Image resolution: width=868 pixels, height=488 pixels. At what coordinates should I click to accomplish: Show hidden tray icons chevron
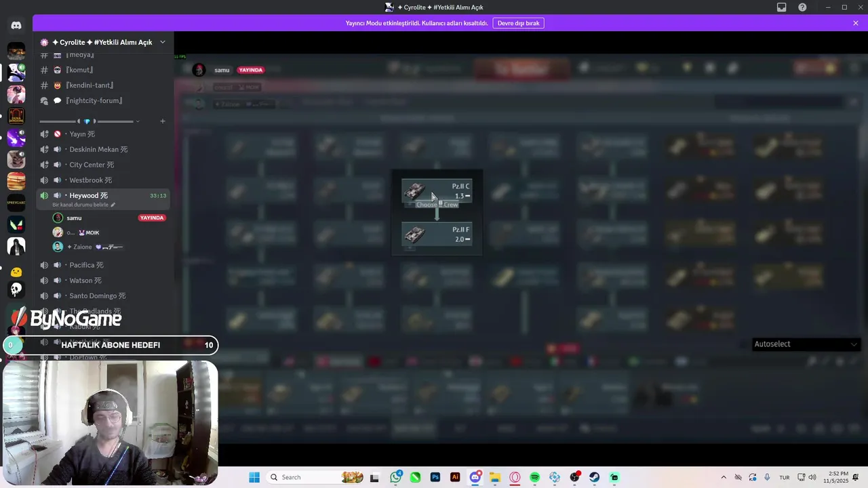pos(724,477)
